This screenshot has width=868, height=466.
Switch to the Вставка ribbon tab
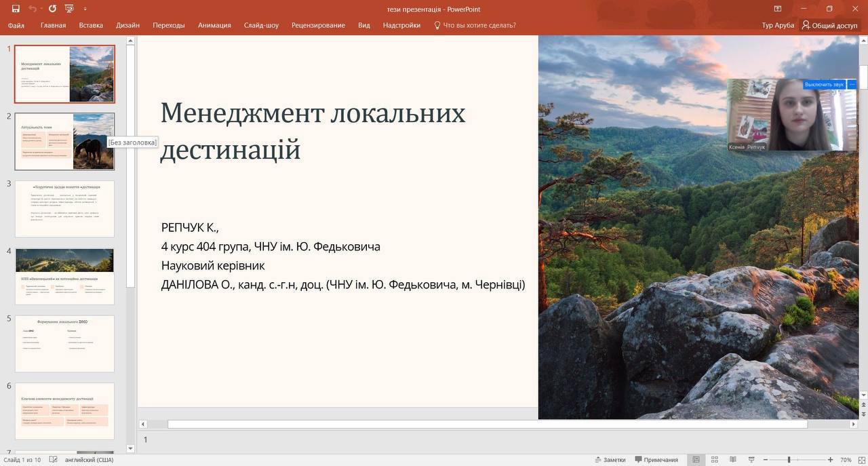(x=91, y=25)
